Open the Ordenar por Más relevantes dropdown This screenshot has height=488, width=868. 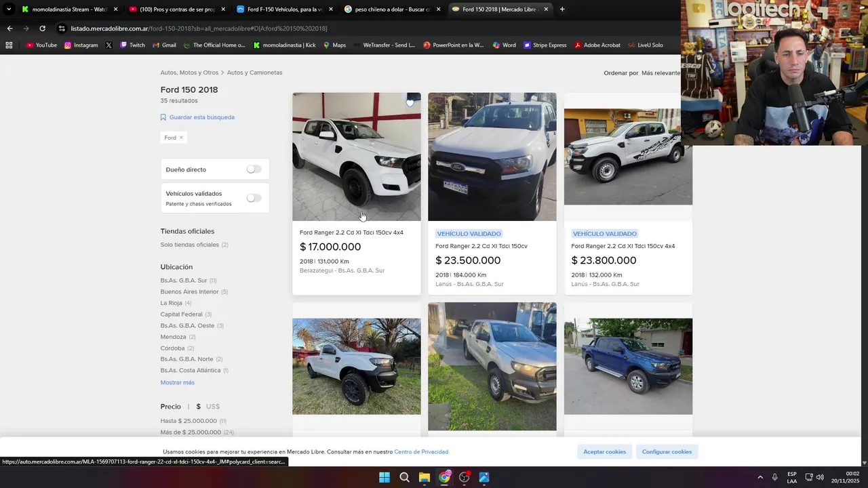660,73
